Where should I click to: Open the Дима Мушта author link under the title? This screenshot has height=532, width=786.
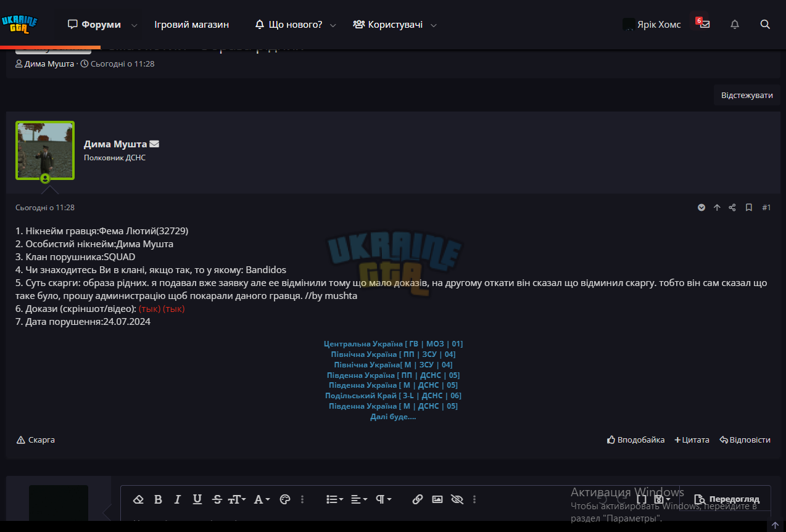[49, 63]
